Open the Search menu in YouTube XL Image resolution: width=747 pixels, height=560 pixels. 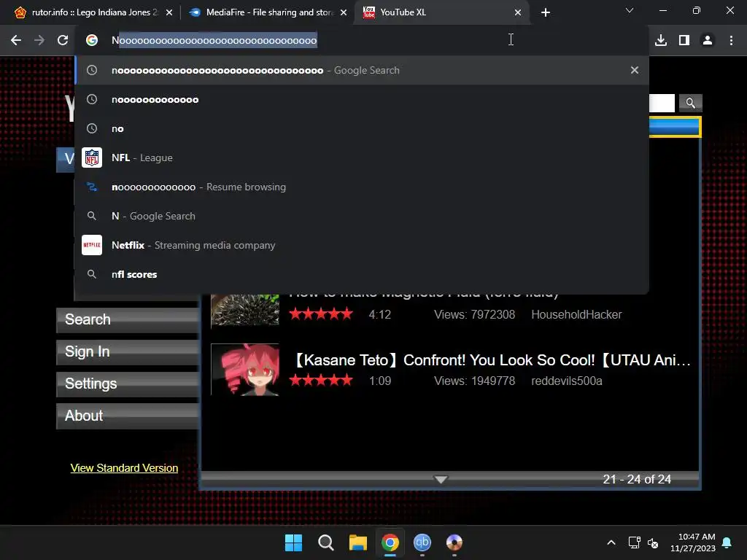coord(128,319)
